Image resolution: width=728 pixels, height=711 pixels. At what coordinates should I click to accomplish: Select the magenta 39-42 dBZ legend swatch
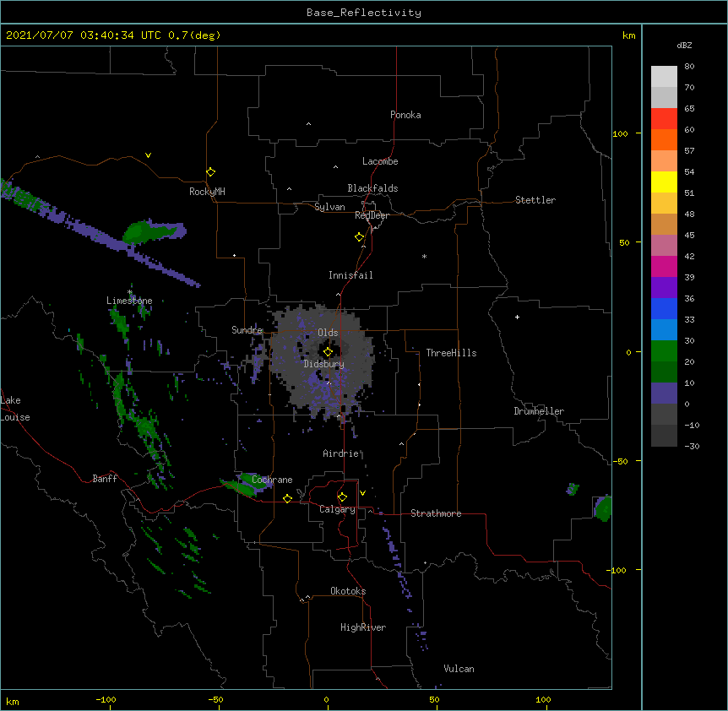pyautogui.click(x=664, y=266)
